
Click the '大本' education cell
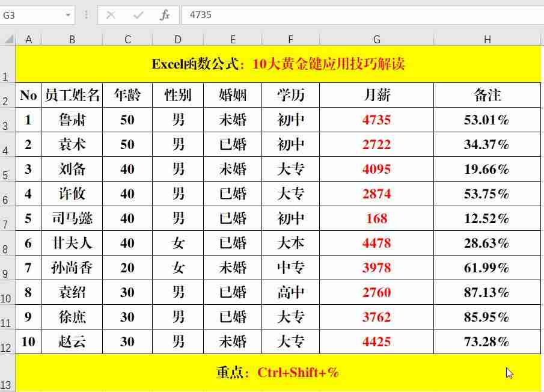point(290,243)
